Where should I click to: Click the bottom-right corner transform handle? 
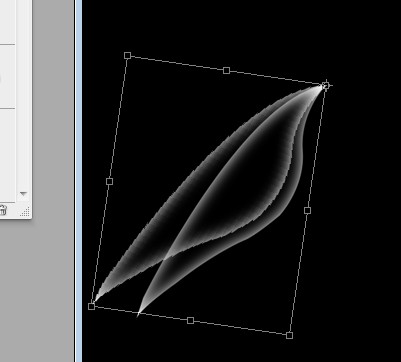[289, 335]
